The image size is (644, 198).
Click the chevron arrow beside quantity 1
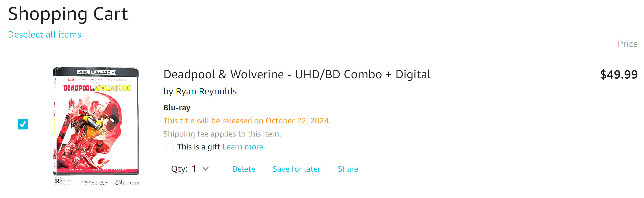206,169
